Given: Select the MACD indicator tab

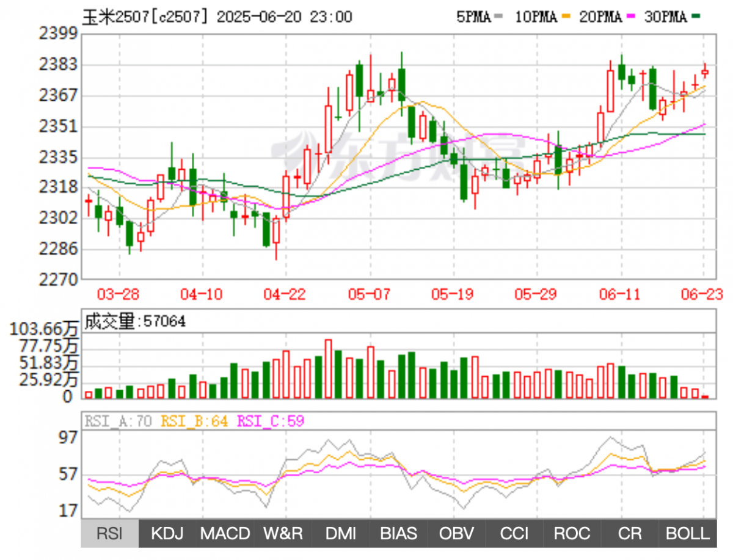Looking at the screenshot, I should click(x=225, y=534).
